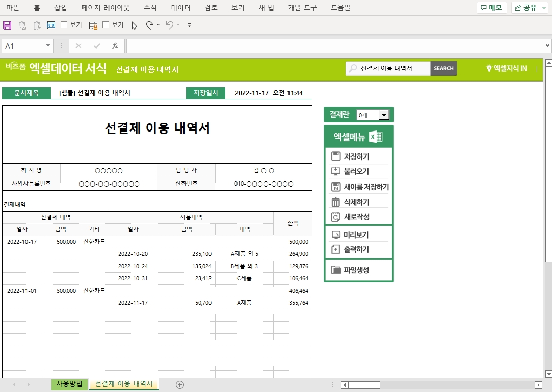Add a new sheet with plus icon
552x392 pixels.
[x=179, y=385]
